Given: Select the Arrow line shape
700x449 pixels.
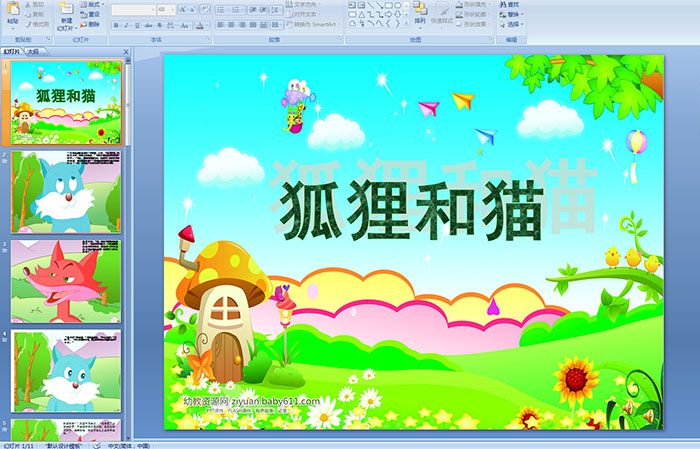Looking at the screenshot, I should [x=380, y=5].
